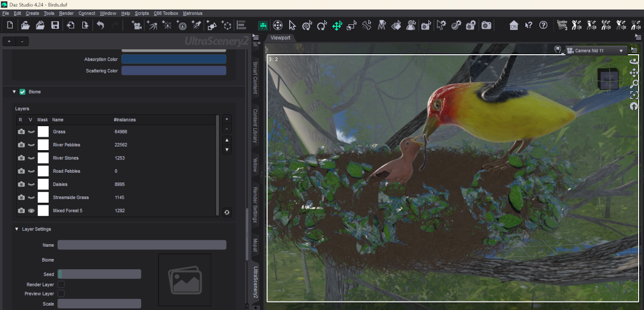Click the minus button at panel top left
The height and width of the screenshot is (310, 644).
[x=22, y=41]
